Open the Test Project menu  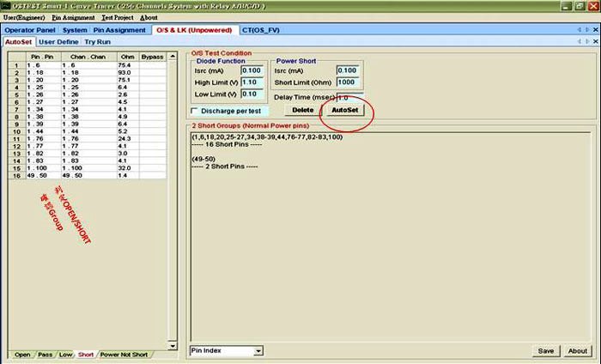tap(118, 17)
